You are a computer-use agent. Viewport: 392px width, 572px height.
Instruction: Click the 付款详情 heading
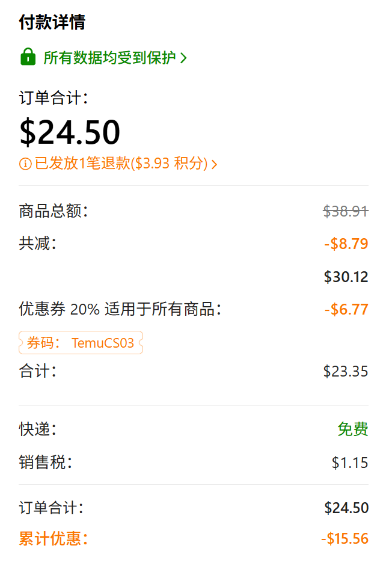(x=52, y=23)
